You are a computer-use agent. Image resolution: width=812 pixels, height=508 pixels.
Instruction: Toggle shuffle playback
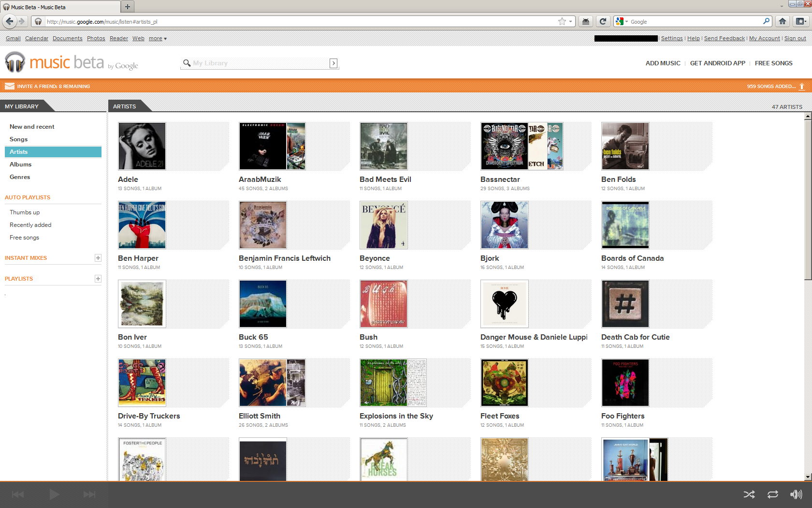point(749,494)
